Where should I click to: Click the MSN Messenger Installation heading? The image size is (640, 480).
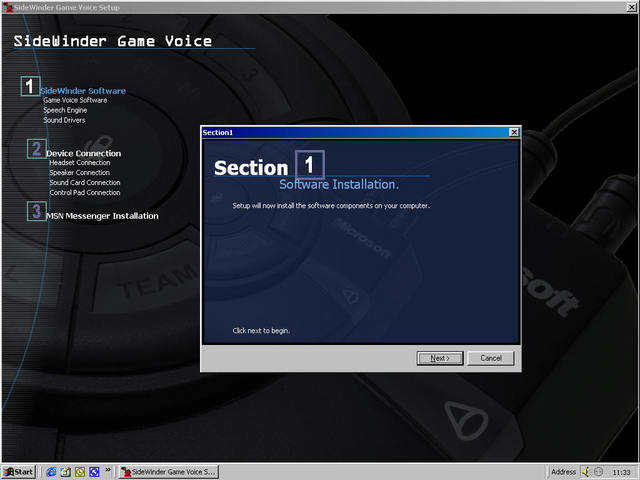click(102, 216)
